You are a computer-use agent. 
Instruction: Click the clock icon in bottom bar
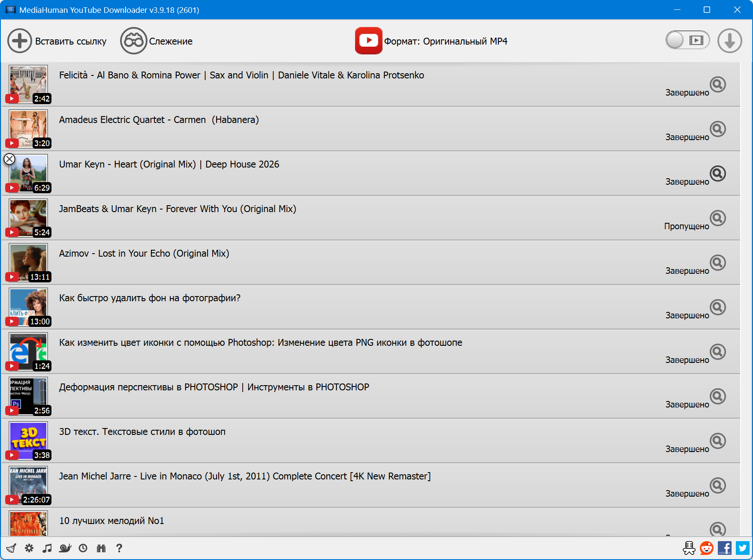(x=83, y=548)
